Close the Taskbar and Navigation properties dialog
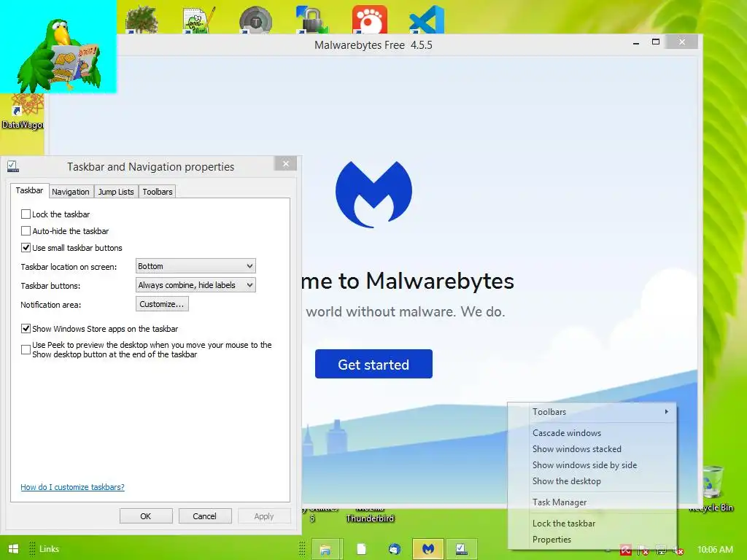The width and height of the screenshot is (747, 560). (285, 164)
